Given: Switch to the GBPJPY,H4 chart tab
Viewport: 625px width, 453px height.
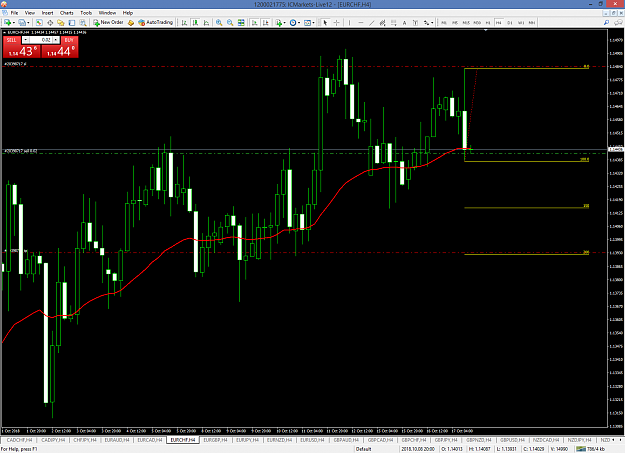Looking at the screenshot, I should point(446,440).
